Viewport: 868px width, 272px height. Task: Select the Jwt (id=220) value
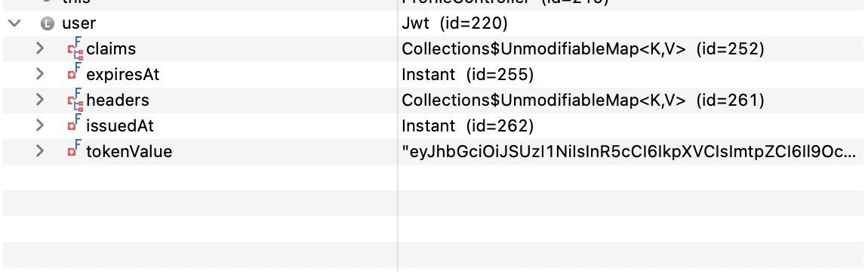[x=454, y=23]
